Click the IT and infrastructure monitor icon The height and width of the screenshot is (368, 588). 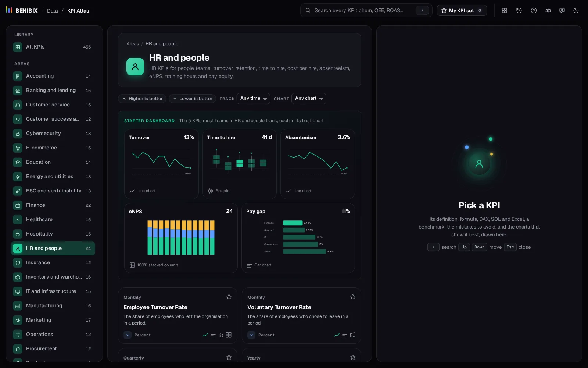click(x=18, y=291)
